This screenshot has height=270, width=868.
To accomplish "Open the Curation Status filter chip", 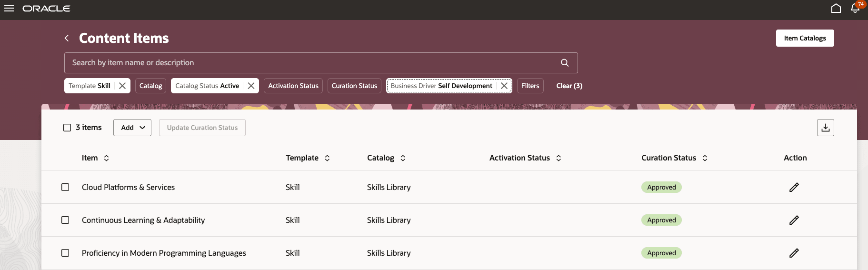I will [x=354, y=86].
